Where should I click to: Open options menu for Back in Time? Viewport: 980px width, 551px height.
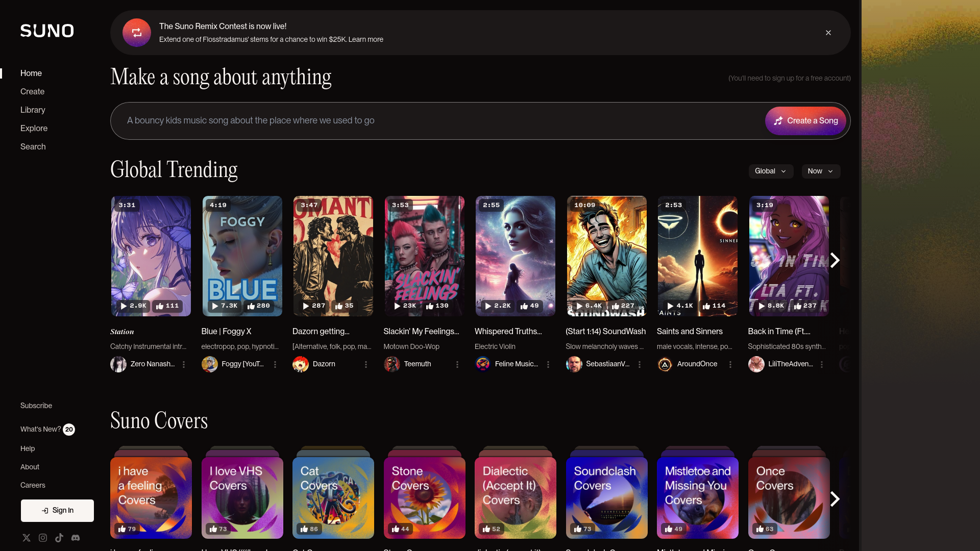[x=822, y=364]
